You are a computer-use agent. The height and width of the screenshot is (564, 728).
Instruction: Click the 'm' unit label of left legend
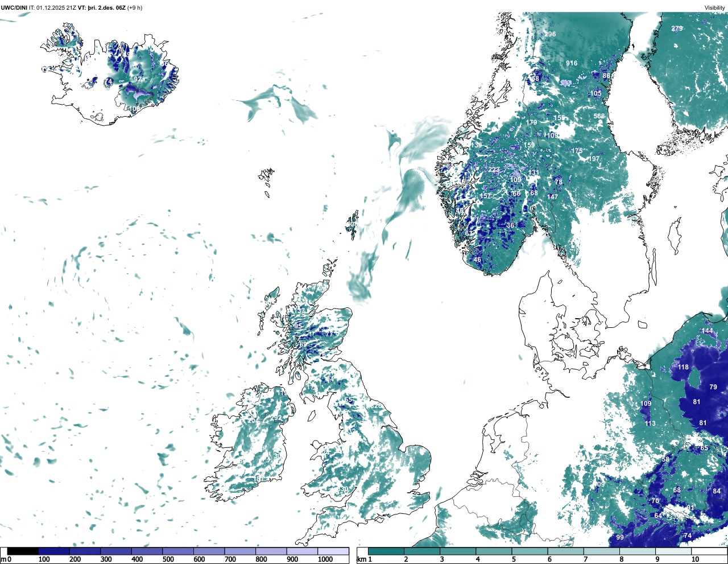[x=3, y=560]
